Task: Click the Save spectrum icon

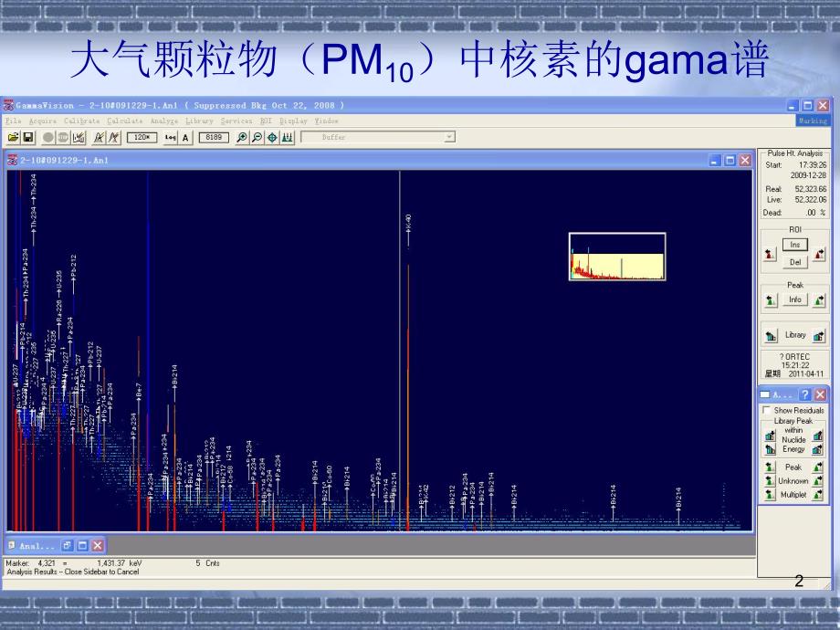Action: tap(28, 137)
